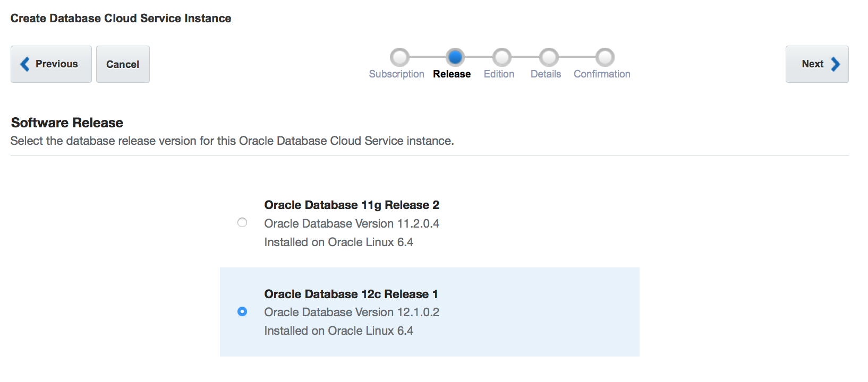Click the blue Release step circle
This screenshot has width=868, height=382.
[x=455, y=57]
